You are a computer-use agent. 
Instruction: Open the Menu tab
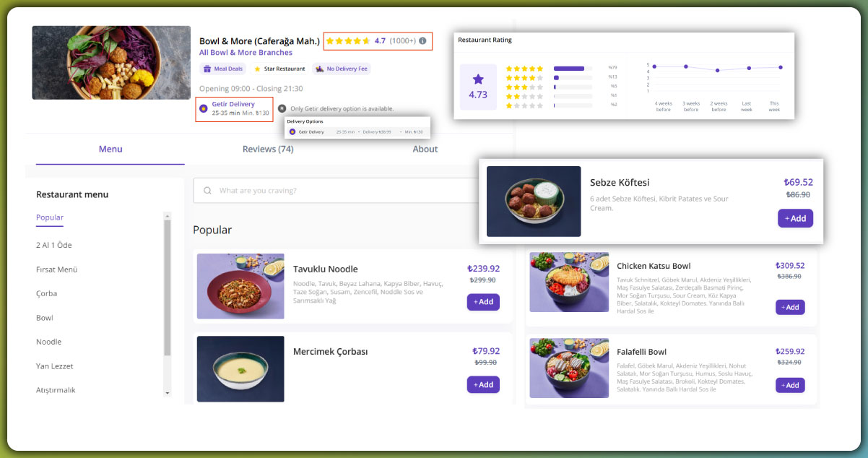click(110, 149)
